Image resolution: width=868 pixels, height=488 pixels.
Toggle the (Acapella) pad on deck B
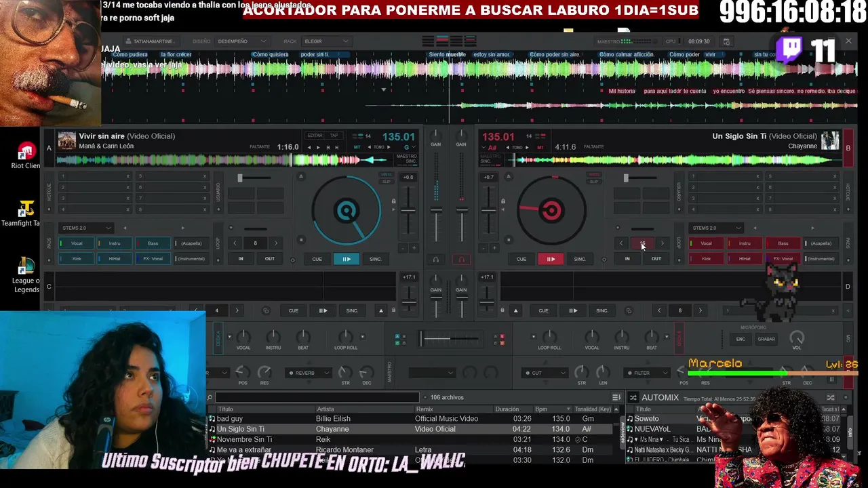(821, 243)
